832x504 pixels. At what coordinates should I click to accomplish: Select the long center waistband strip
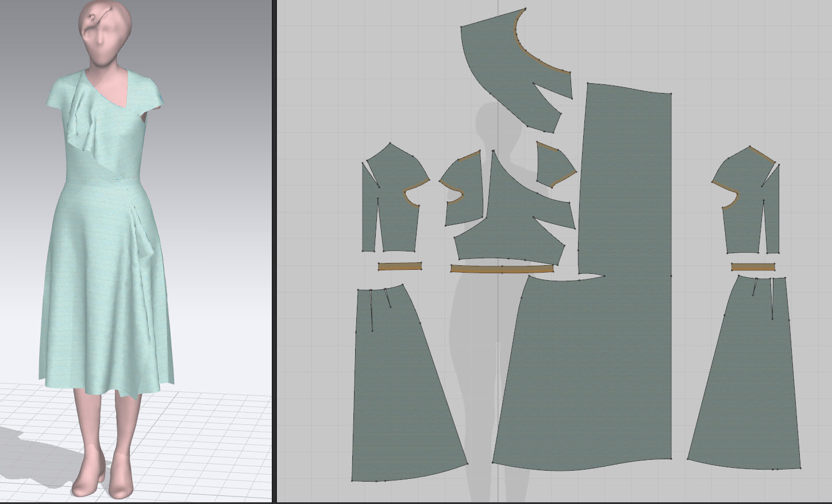(502, 269)
